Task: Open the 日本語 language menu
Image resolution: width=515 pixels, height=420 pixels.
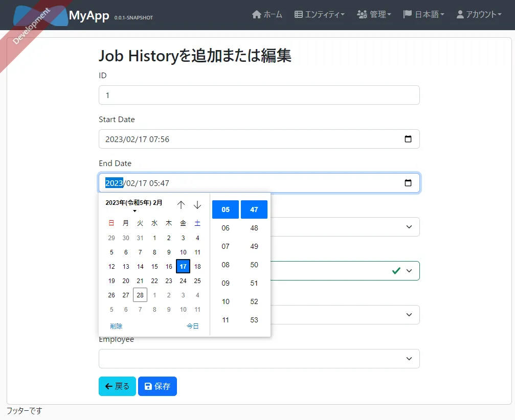Action: [423, 14]
